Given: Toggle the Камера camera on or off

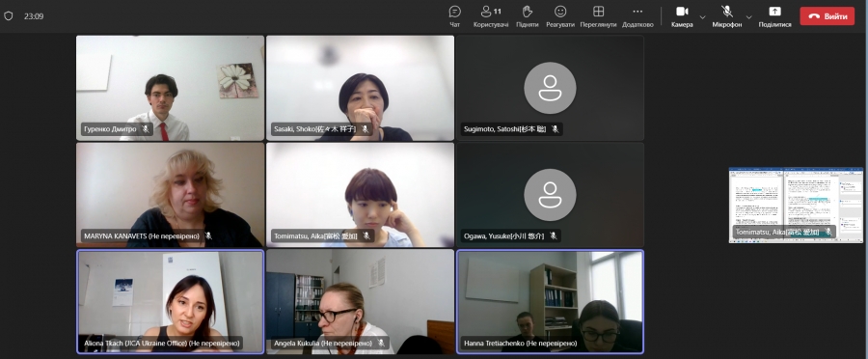Looking at the screenshot, I should click(682, 16).
